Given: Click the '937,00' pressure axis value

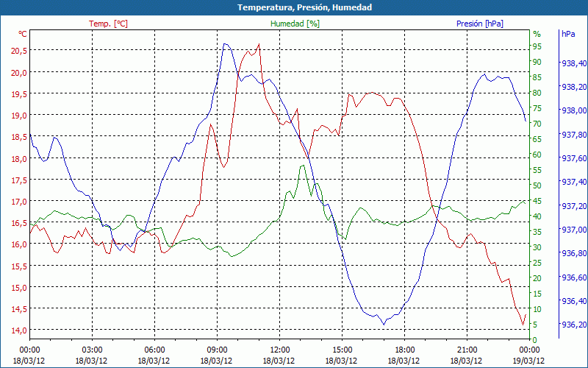Looking at the screenshot, I should point(574,230).
